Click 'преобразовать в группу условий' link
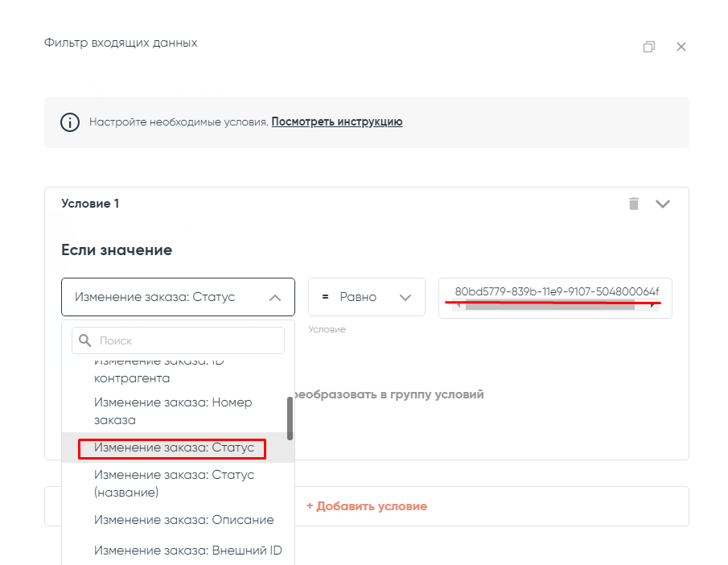728x565 pixels. click(x=389, y=395)
